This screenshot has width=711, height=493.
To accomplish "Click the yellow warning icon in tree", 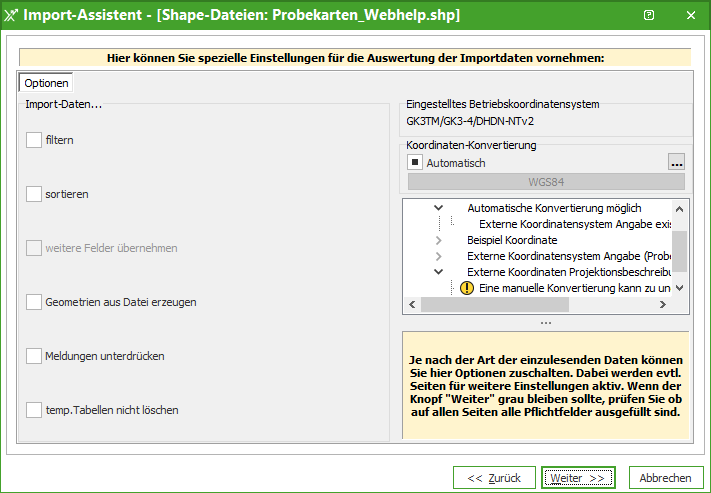I will point(467,288).
